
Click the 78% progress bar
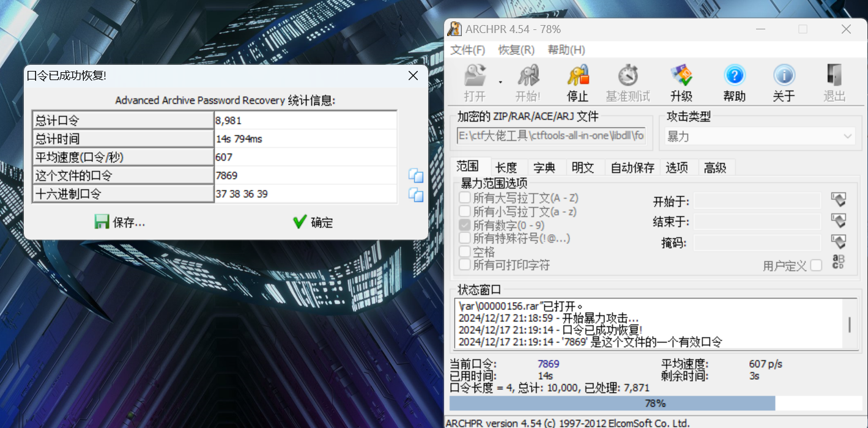(x=655, y=404)
